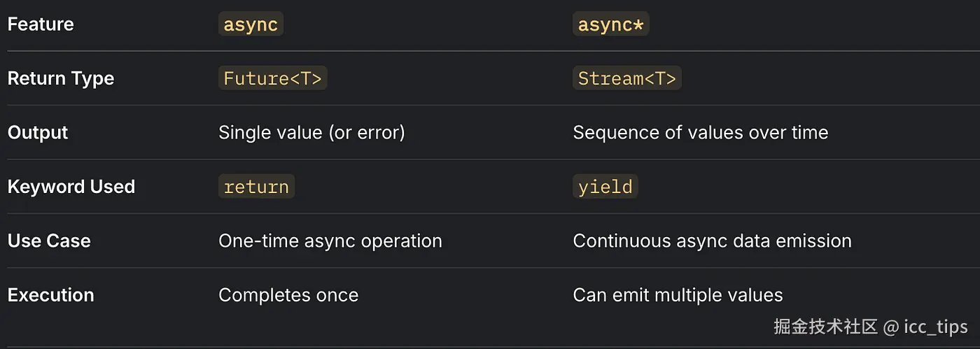The width and height of the screenshot is (980, 349).
Task: Click the Use Case row label
Action: tap(49, 241)
